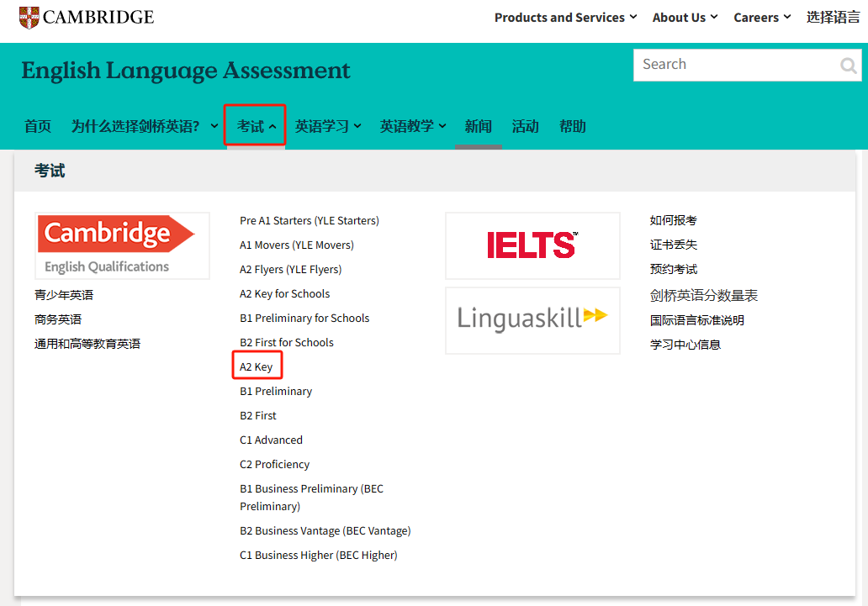Open the 商务英语 link
The image size is (868, 606).
[x=57, y=319]
